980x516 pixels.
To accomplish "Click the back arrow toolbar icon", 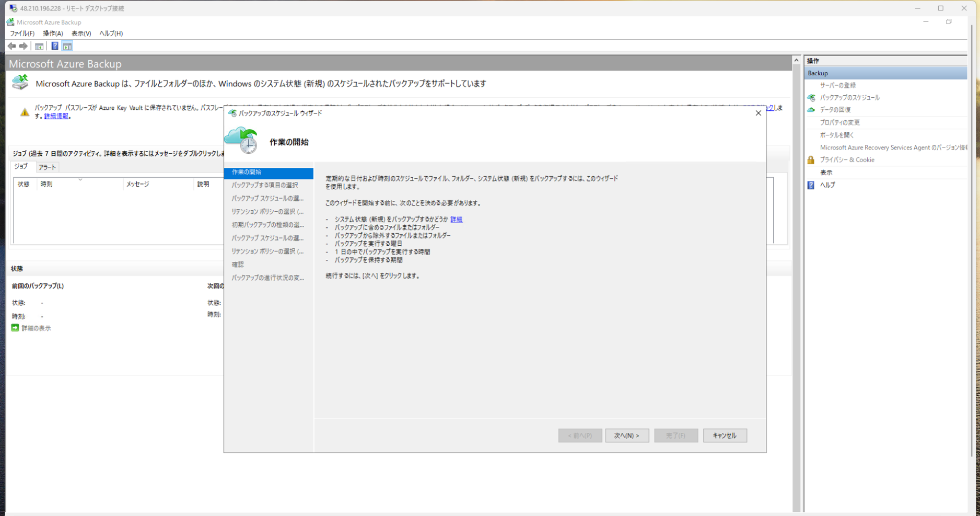I will (x=11, y=46).
